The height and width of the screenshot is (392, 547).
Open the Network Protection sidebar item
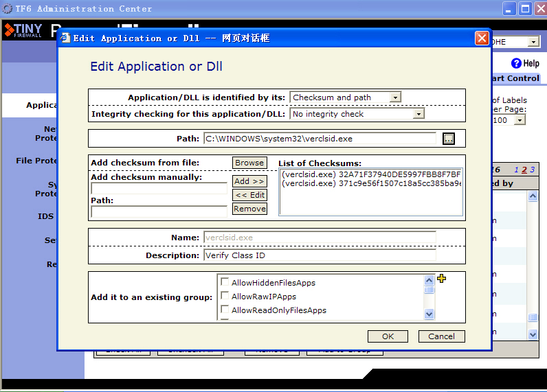(x=46, y=133)
